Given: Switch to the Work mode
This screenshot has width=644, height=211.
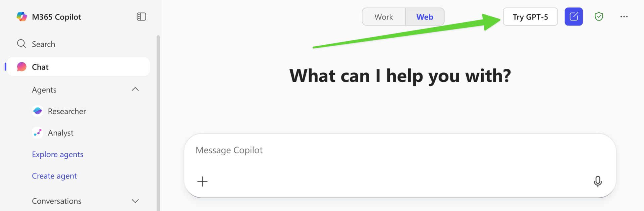Looking at the screenshot, I should click(384, 17).
